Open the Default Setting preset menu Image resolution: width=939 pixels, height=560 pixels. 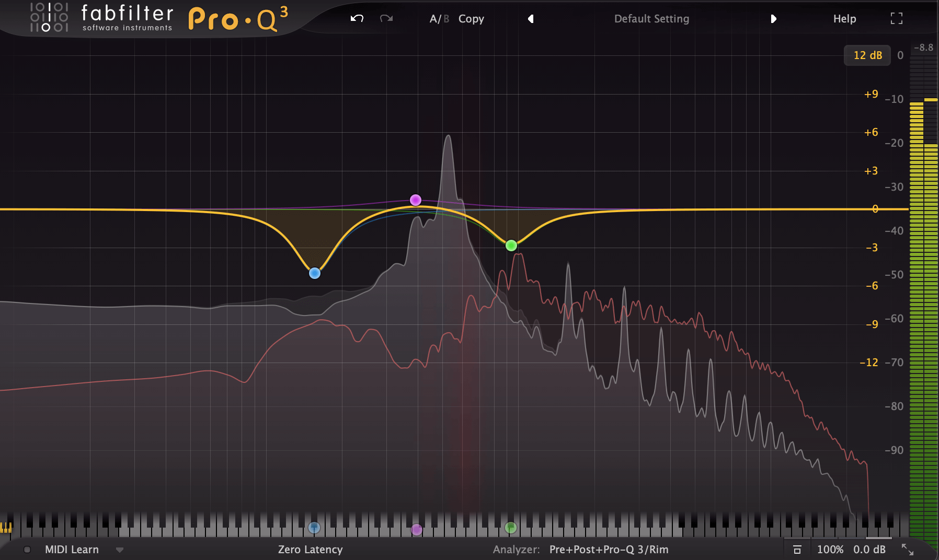pyautogui.click(x=651, y=18)
